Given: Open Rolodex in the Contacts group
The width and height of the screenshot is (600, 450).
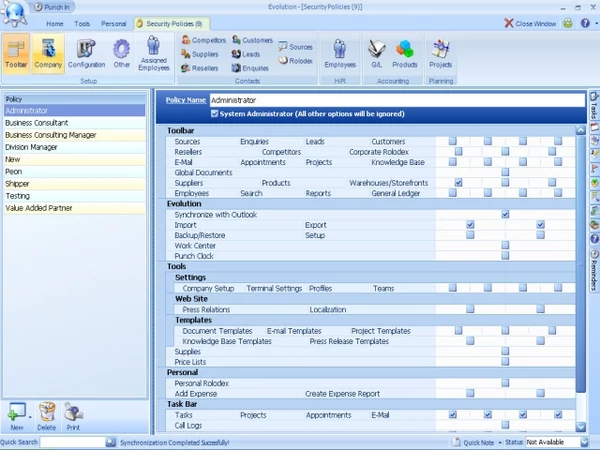Looking at the screenshot, I should 295,60.
